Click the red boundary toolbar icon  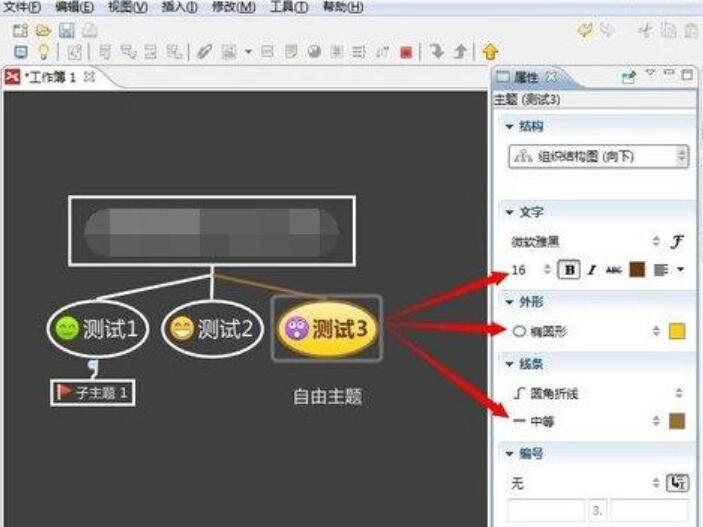(406, 52)
